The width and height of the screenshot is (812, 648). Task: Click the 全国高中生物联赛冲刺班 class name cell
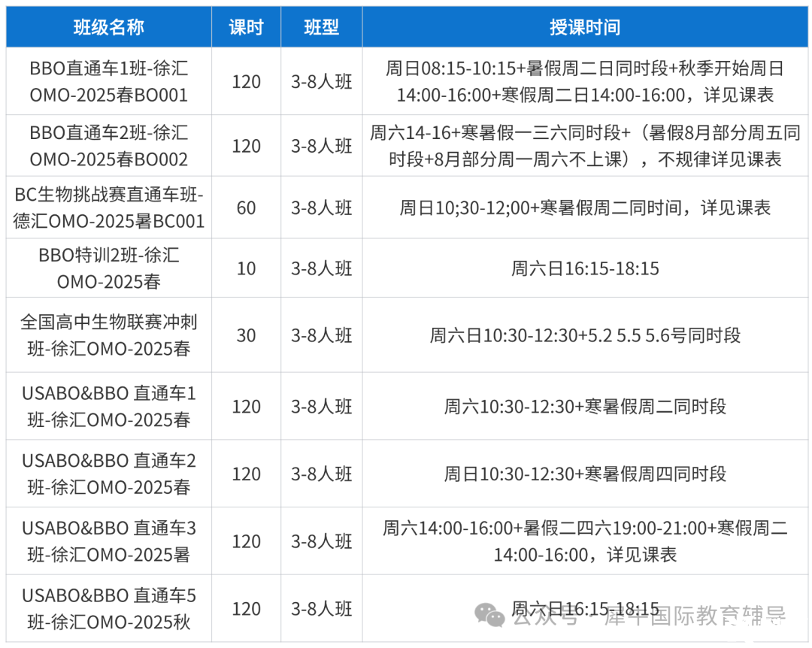tap(109, 335)
